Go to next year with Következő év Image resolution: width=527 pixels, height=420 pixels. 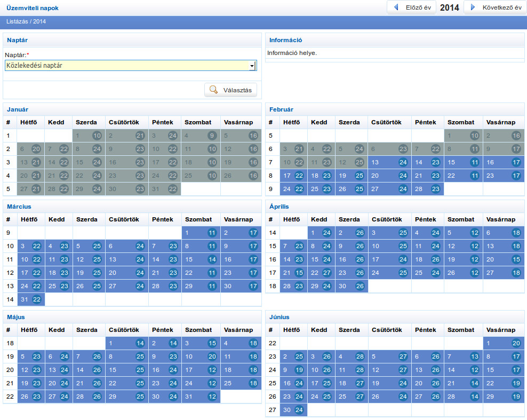496,7
